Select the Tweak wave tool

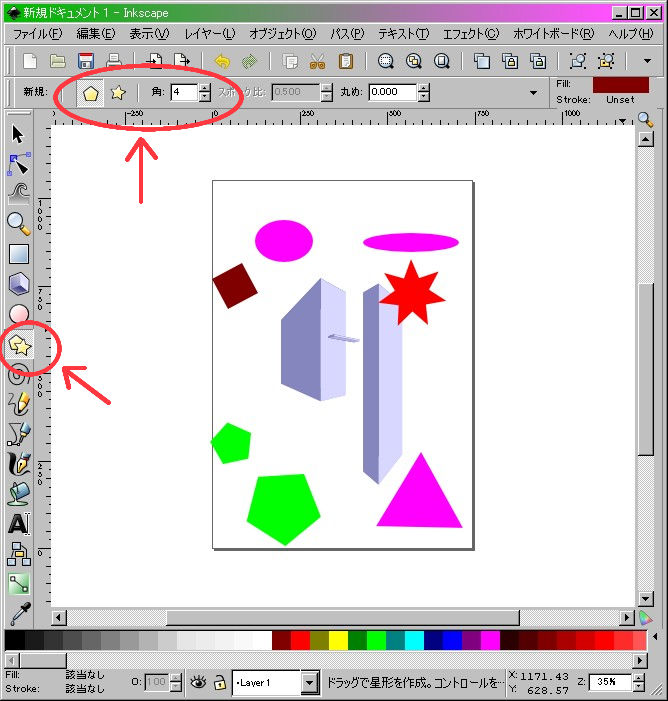pyautogui.click(x=19, y=194)
